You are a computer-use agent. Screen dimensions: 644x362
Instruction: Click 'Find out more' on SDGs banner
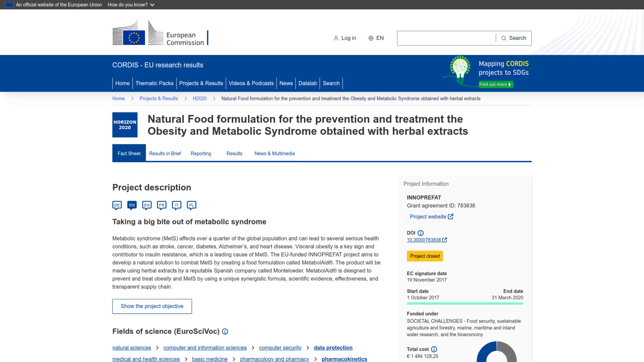495,84
